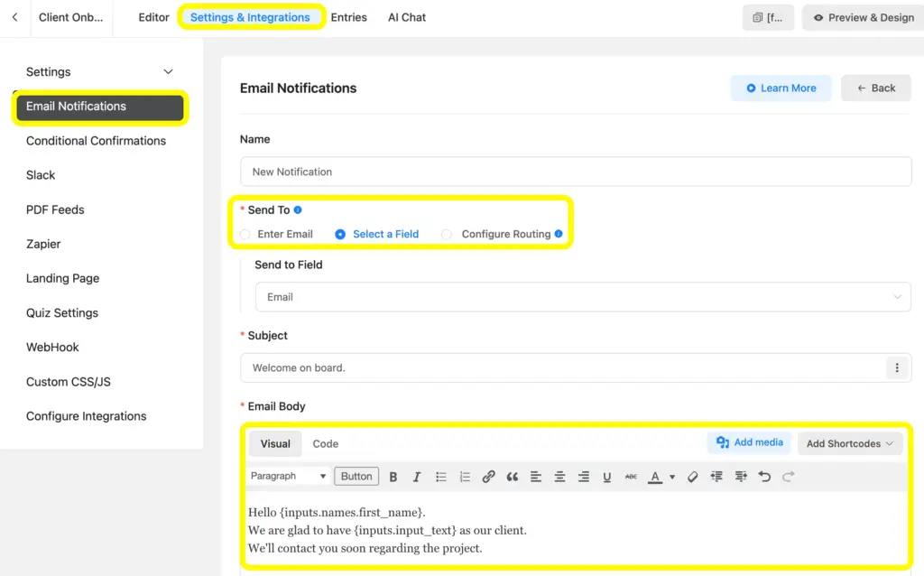Insert a numbered list

[x=465, y=477]
